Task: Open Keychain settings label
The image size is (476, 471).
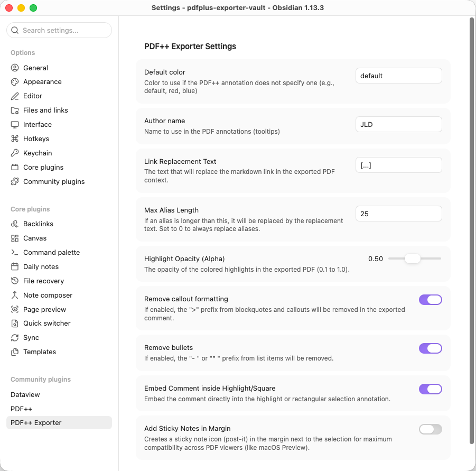Action: [x=38, y=153]
